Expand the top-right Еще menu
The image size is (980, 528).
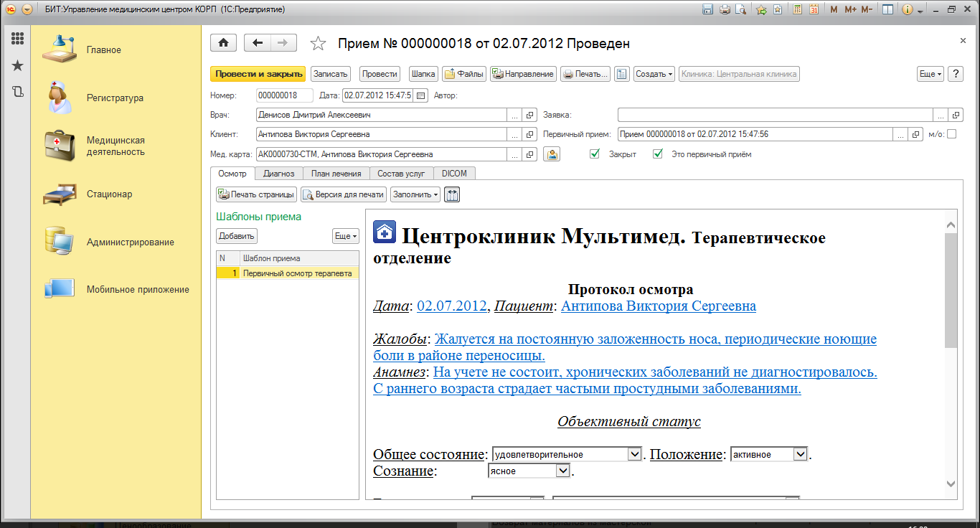click(930, 74)
